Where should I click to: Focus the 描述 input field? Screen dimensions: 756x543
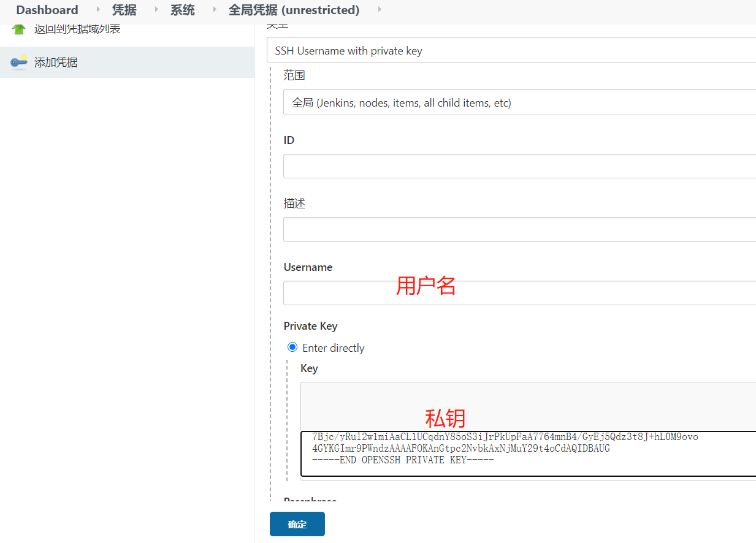[x=519, y=229]
